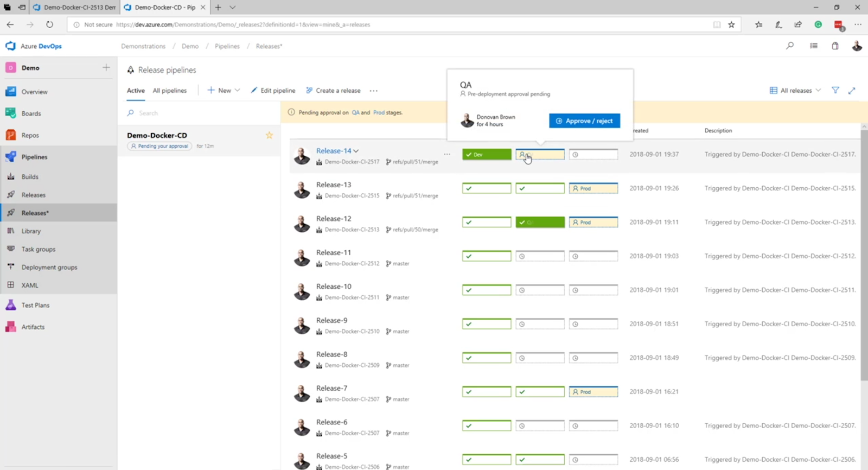Click the Prod stage of Release-14

coord(593,155)
